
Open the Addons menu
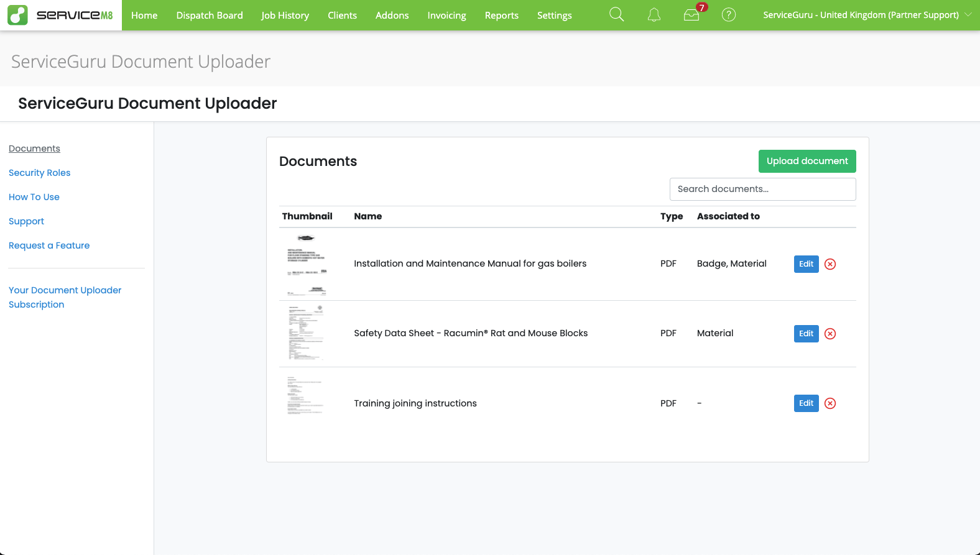pos(392,15)
